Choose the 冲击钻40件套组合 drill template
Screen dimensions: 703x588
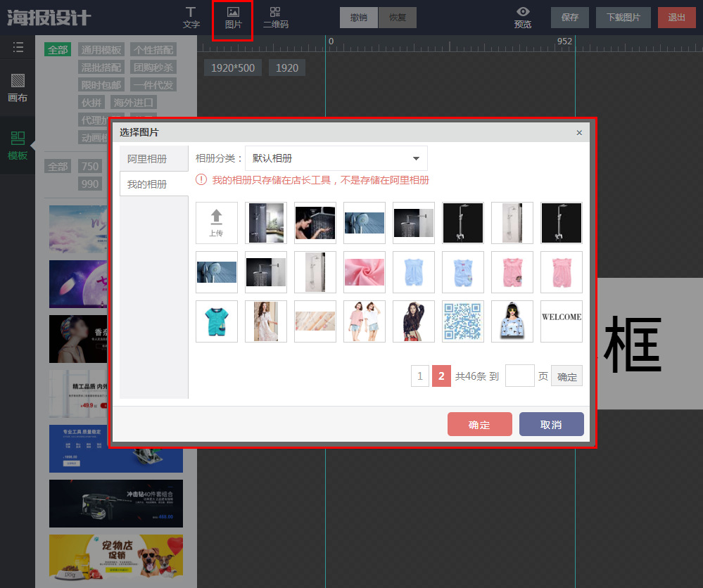[x=116, y=504]
